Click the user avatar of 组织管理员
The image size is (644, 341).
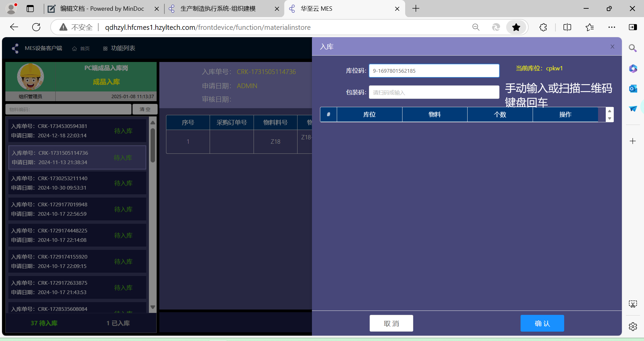(31, 77)
